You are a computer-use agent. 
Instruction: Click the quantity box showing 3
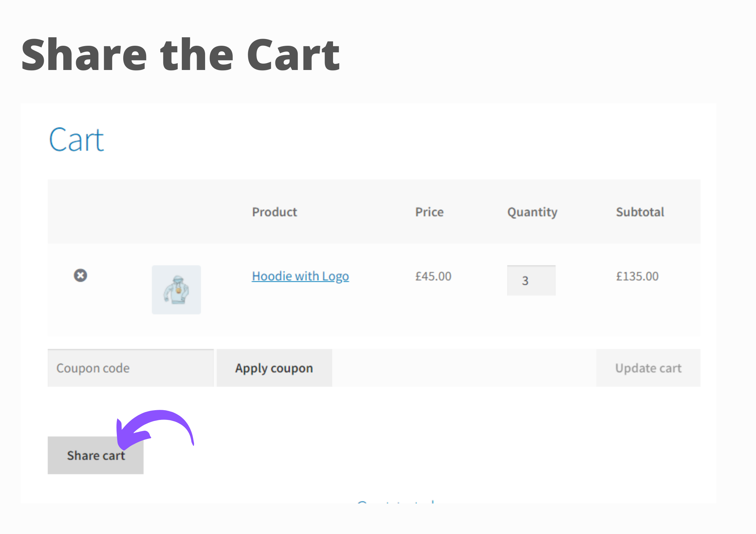pyautogui.click(x=531, y=280)
